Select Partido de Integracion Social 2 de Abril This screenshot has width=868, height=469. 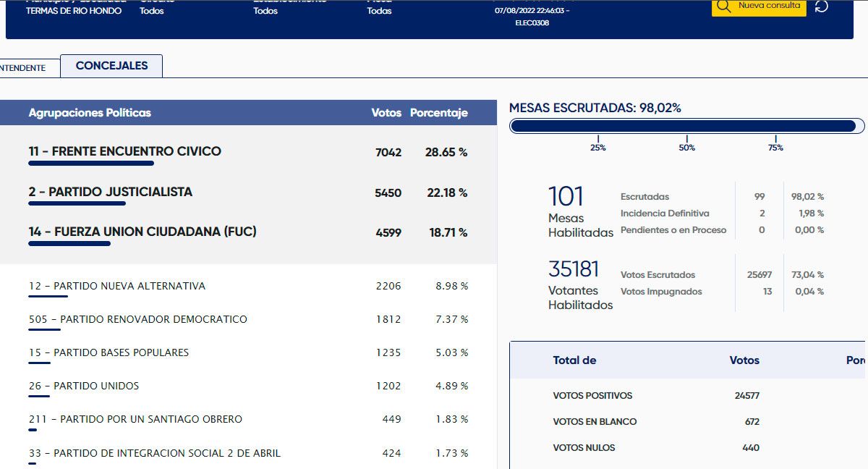(154, 453)
